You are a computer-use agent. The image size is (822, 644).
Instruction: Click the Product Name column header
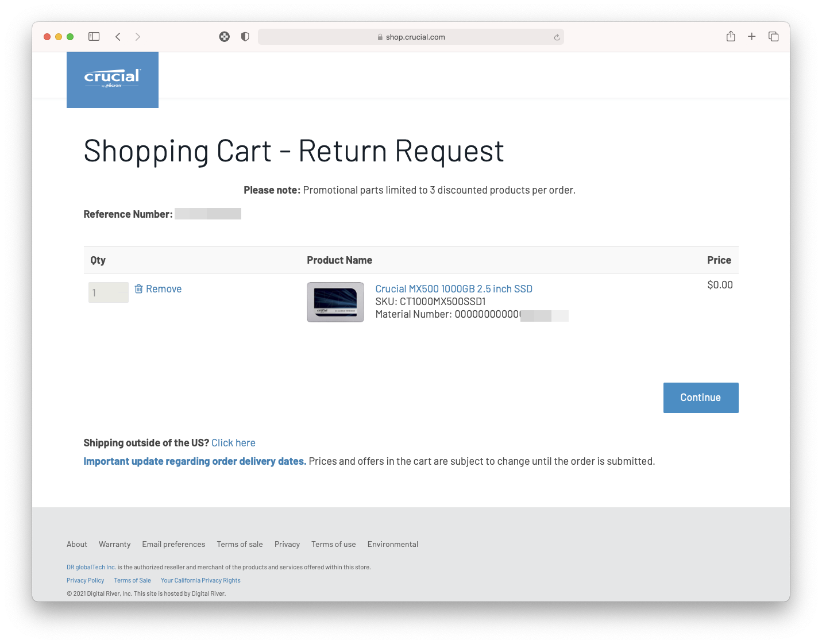click(x=339, y=260)
